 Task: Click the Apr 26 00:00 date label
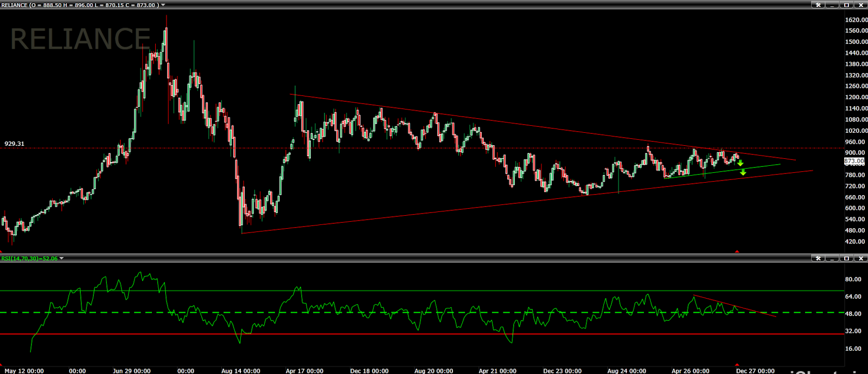[x=691, y=371]
